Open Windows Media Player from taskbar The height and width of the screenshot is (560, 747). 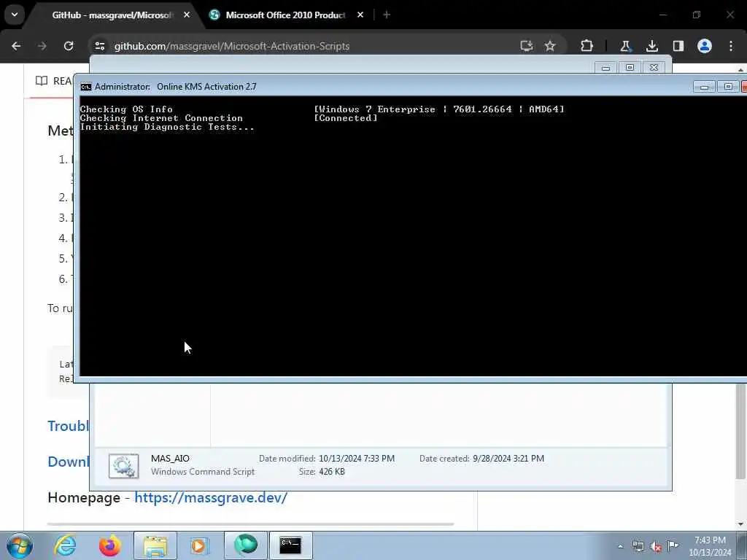tap(199, 545)
